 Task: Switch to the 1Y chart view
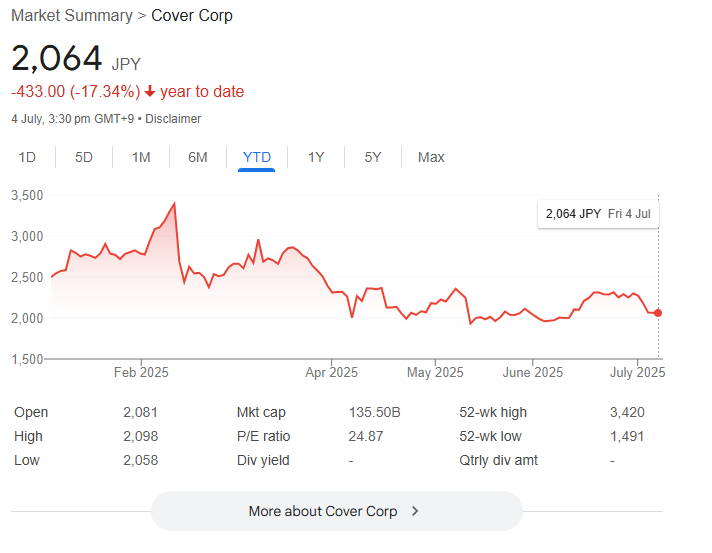point(316,157)
